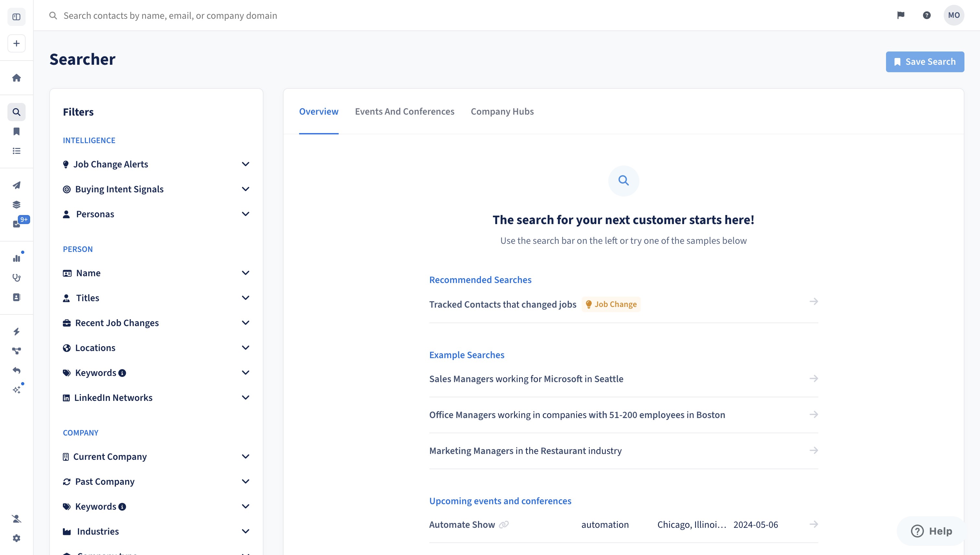Click the contacts search input field
The height and width of the screenshot is (555, 980).
170,16
